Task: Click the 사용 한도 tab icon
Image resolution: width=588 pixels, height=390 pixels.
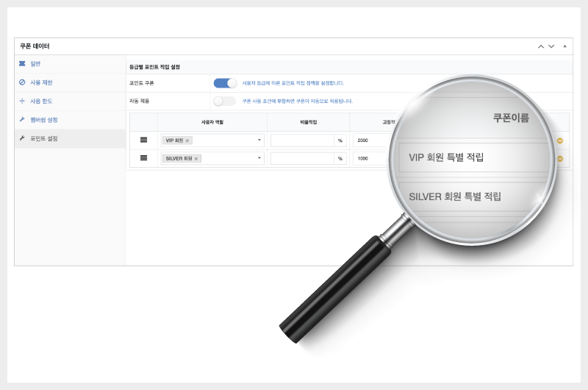Action: tap(22, 101)
